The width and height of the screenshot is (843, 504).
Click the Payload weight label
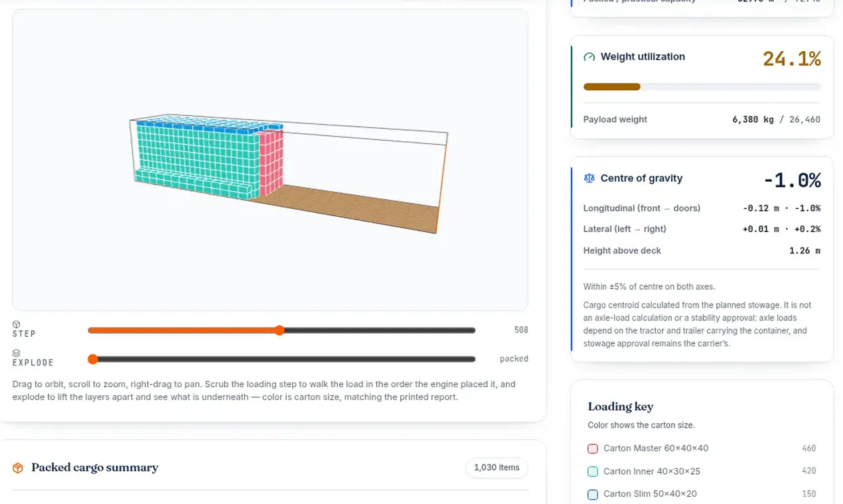click(615, 120)
